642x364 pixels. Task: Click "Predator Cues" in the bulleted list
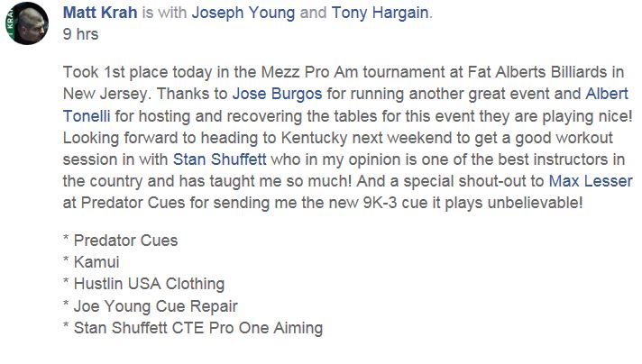coord(124,241)
